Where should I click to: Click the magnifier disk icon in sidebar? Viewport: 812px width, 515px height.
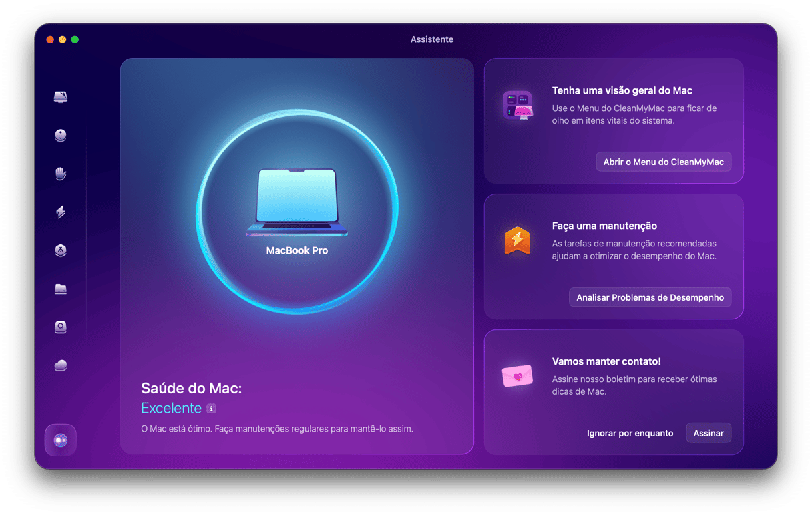tap(61, 327)
